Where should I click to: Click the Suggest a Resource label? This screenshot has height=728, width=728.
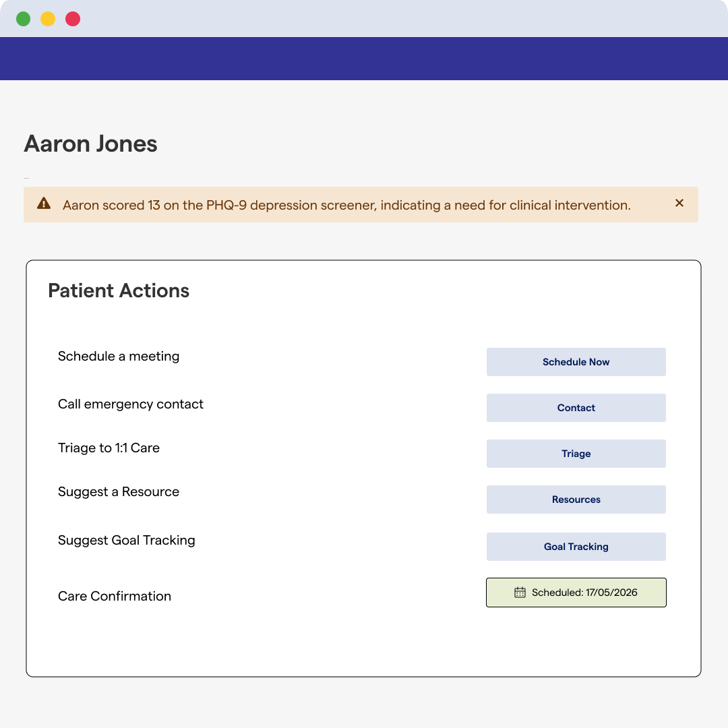[x=119, y=491]
